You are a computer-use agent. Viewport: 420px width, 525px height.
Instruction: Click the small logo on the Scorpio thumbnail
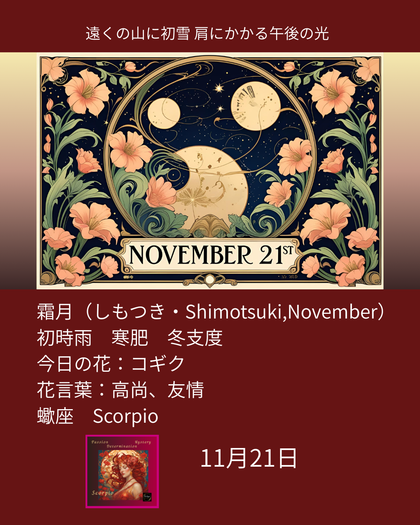(147, 497)
